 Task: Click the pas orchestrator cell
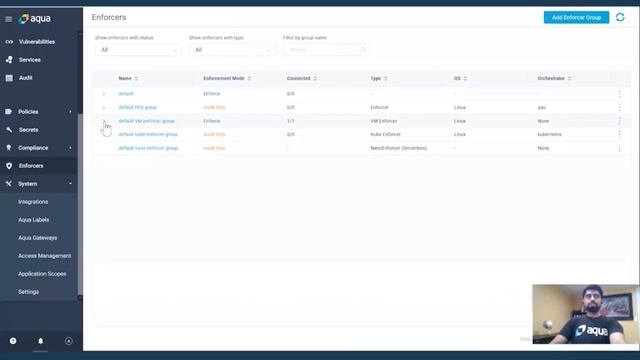point(542,107)
